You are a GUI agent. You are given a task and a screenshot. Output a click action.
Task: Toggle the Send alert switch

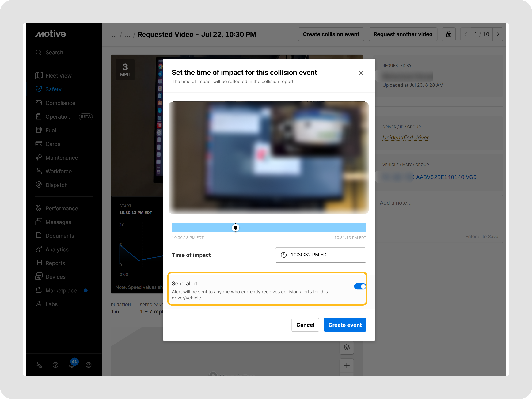tap(360, 287)
